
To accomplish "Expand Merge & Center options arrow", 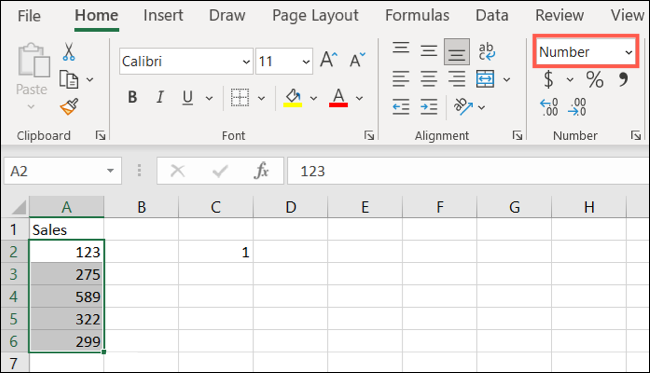I will click(x=507, y=79).
